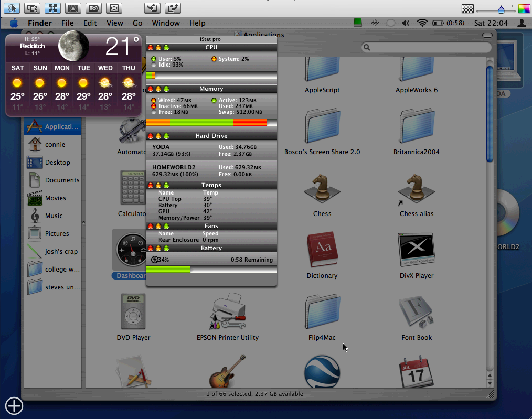Click the scroll down arrow in Finder
Viewport: 532px width, 419px height.
click(490, 383)
